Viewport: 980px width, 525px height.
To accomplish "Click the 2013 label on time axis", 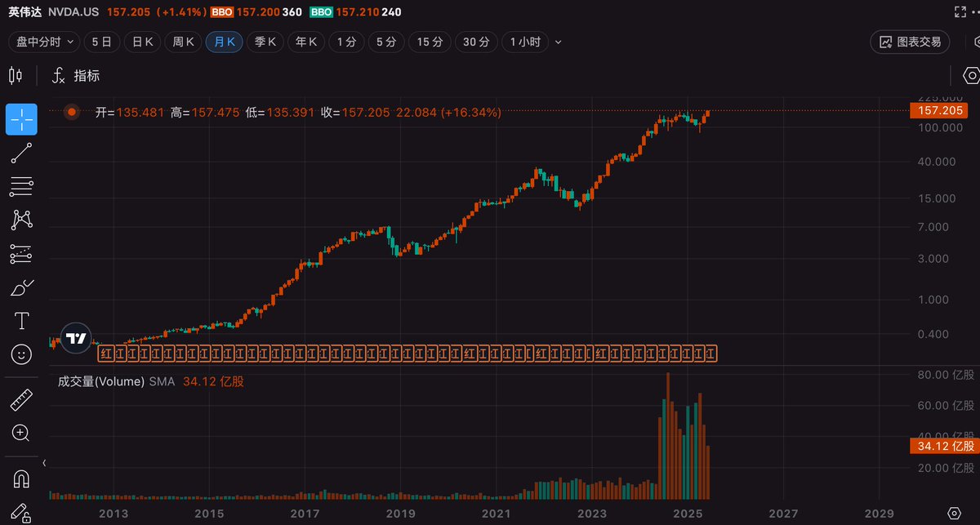I will (x=114, y=513).
